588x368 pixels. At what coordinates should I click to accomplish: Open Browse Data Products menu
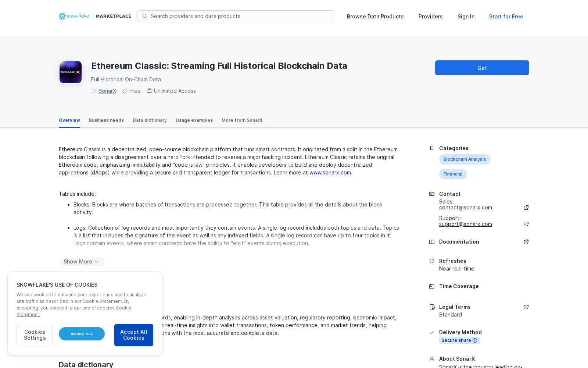(375, 17)
